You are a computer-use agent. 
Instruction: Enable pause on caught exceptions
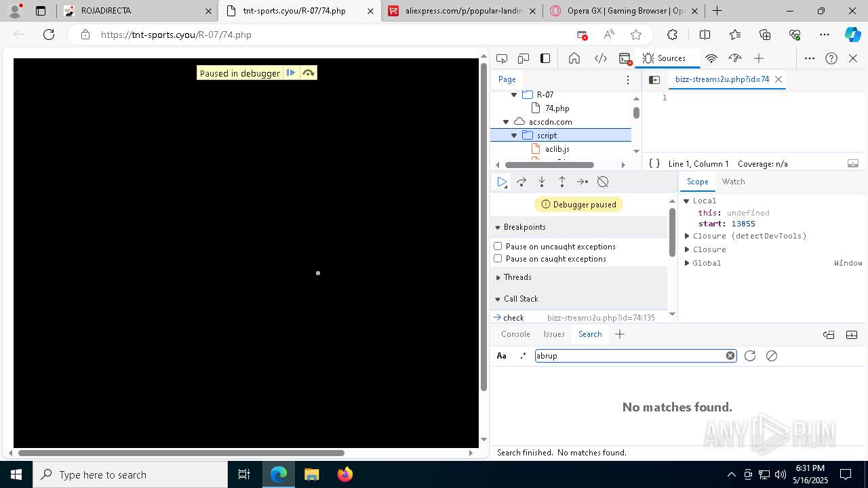[x=498, y=258]
